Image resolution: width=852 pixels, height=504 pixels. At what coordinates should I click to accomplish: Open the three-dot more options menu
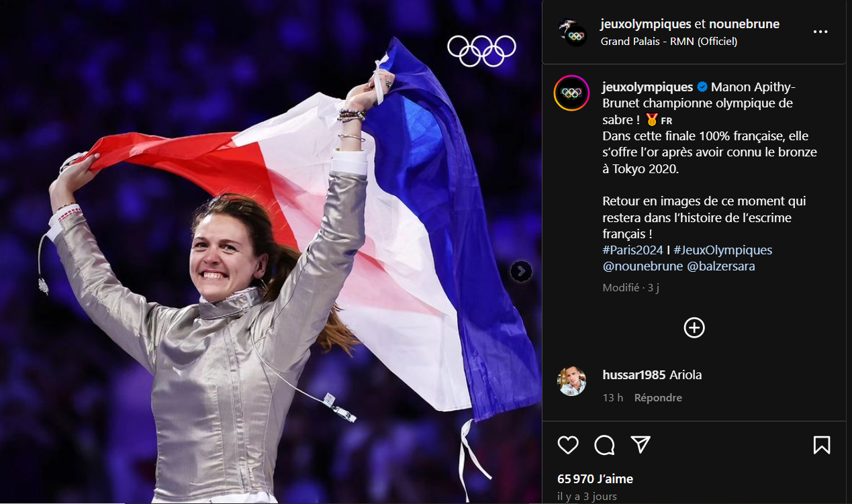coord(820,32)
